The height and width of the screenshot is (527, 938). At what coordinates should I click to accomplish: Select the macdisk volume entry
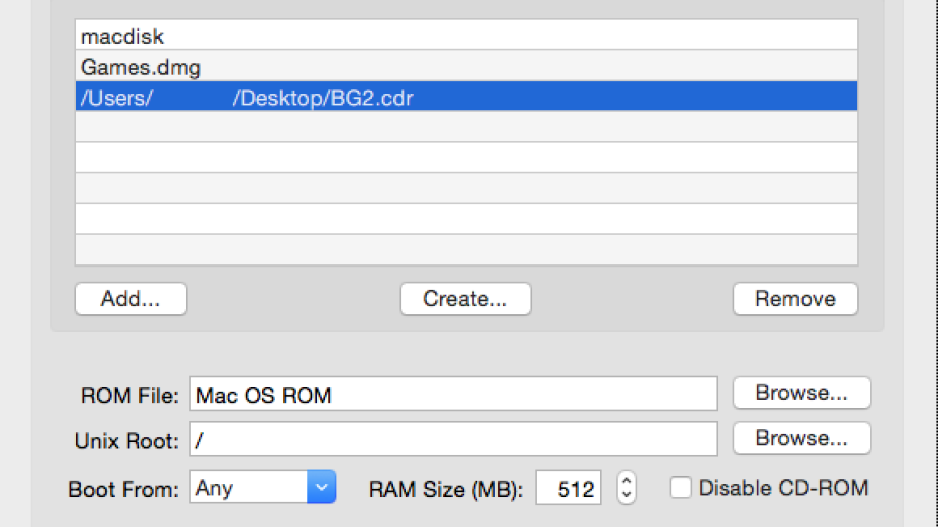click(466, 35)
